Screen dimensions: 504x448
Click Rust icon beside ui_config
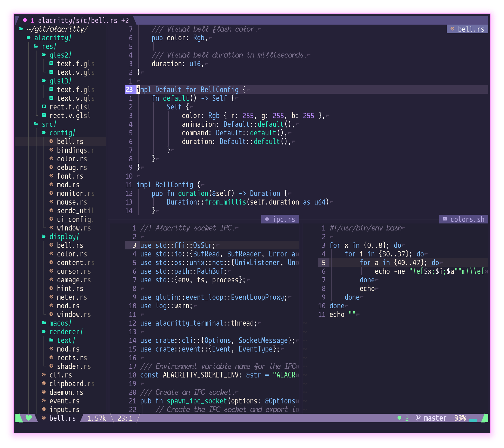pyautogui.click(x=51, y=219)
